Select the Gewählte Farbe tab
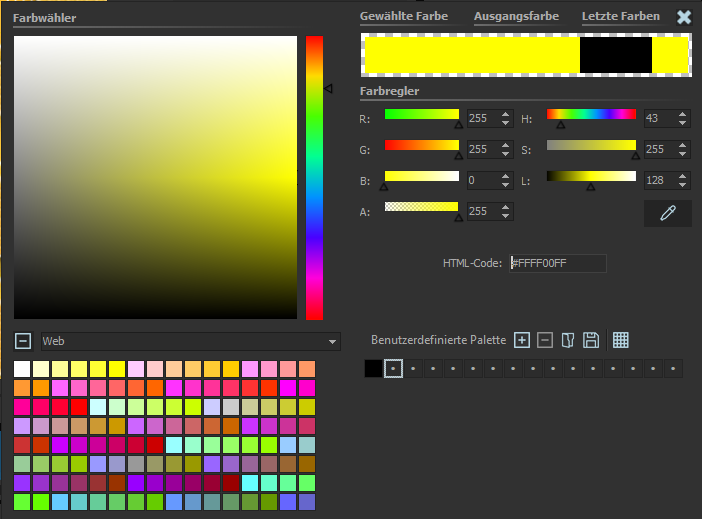 (x=403, y=17)
